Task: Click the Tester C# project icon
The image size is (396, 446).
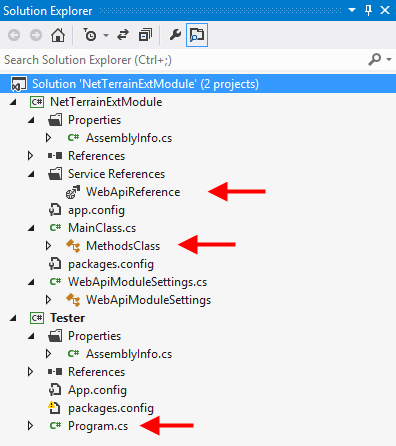Action: [x=37, y=318]
